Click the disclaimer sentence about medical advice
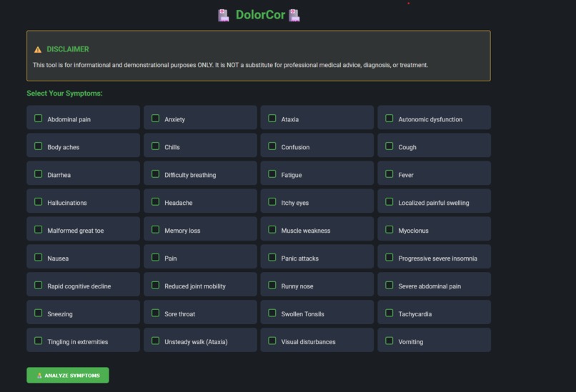This screenshot has width=576, height=392. pyautogui.click(x=230, y=65)
